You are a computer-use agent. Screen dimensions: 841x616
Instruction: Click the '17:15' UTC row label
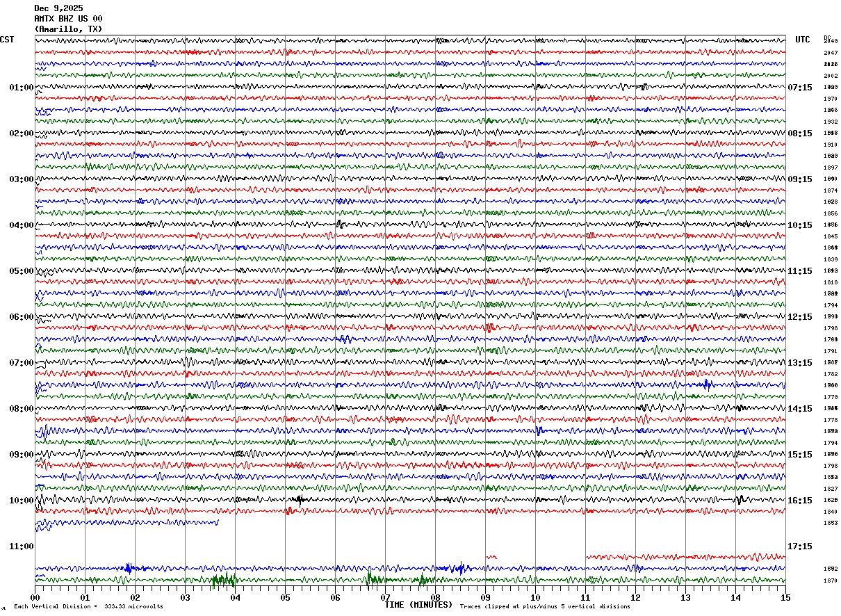(800, 546)
